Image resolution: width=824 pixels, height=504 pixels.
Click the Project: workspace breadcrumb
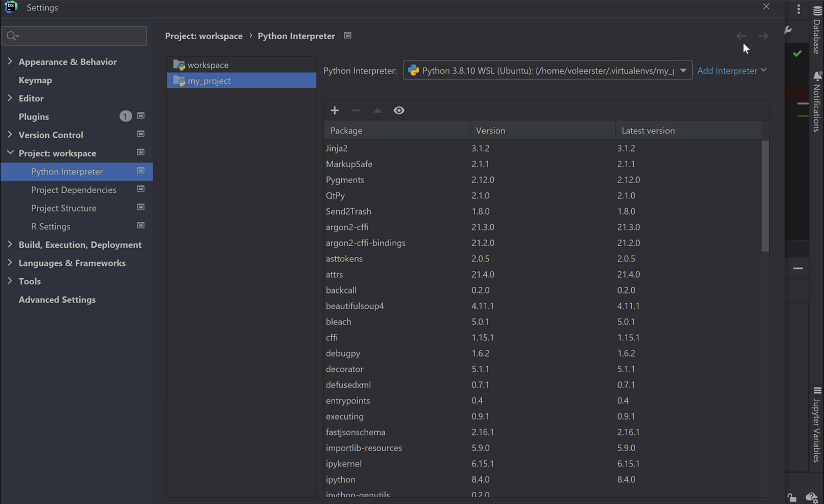coord(204,36)
